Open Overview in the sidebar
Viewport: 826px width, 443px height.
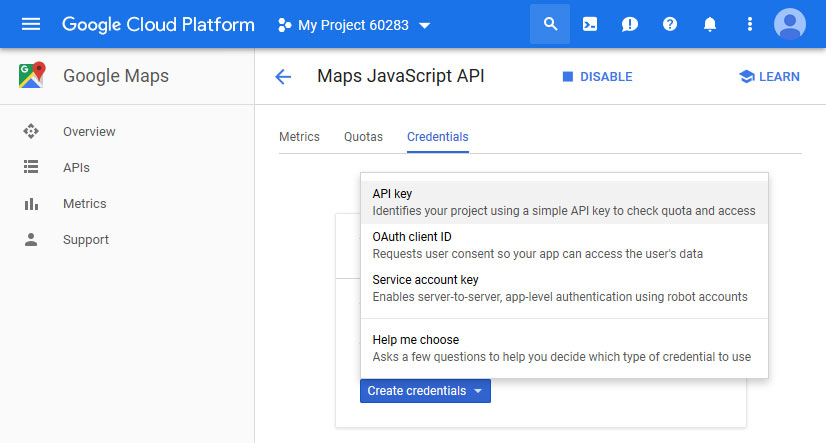pos(89,131)
